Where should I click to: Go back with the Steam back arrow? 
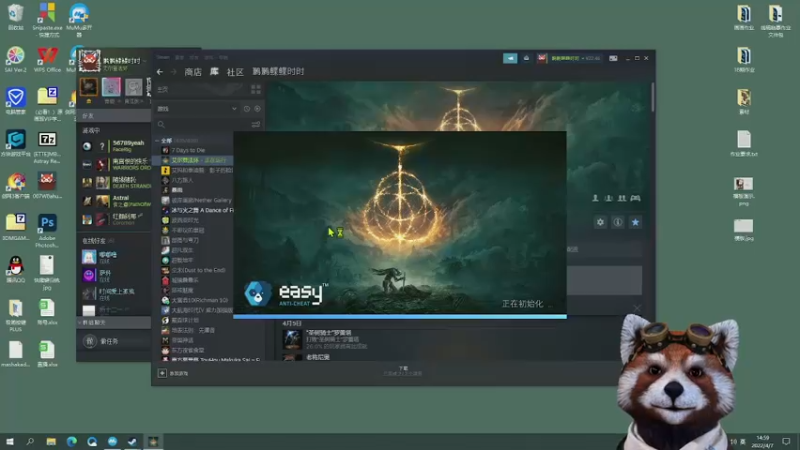click(160, 72)
